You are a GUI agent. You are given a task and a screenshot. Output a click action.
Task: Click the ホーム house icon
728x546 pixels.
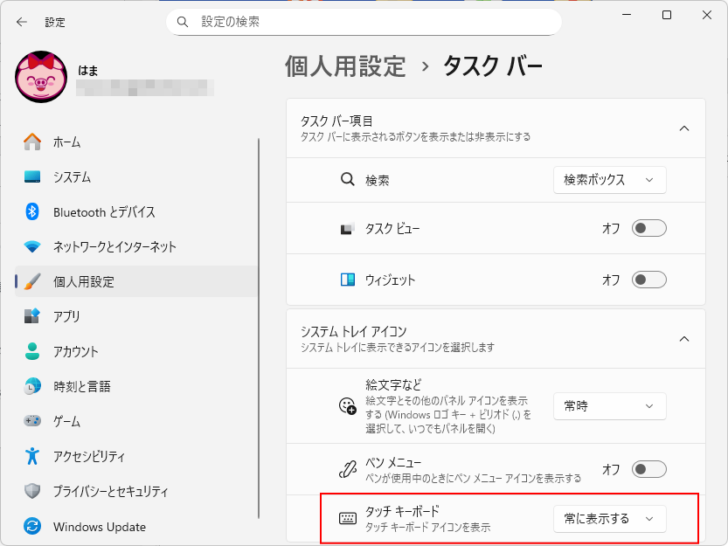pos(32,142)
